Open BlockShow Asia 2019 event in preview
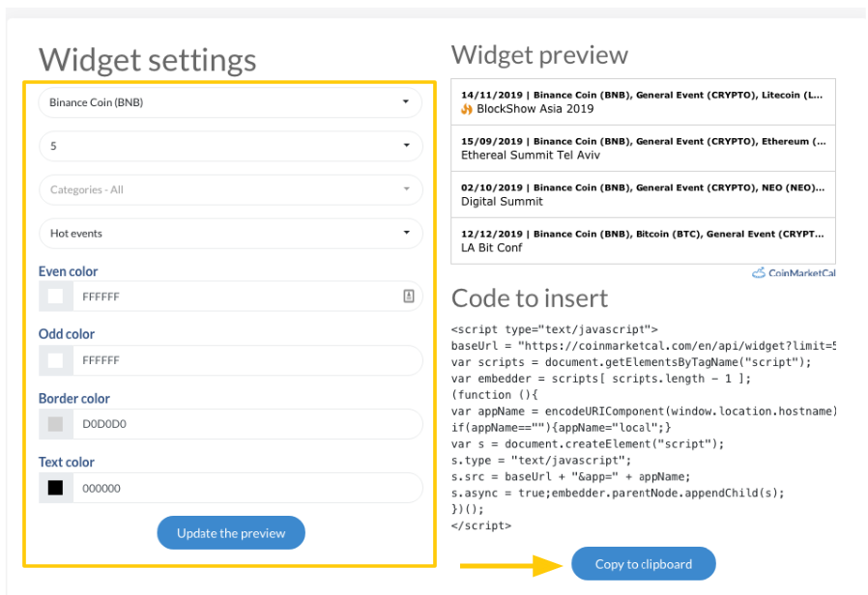 coord(535,109)
